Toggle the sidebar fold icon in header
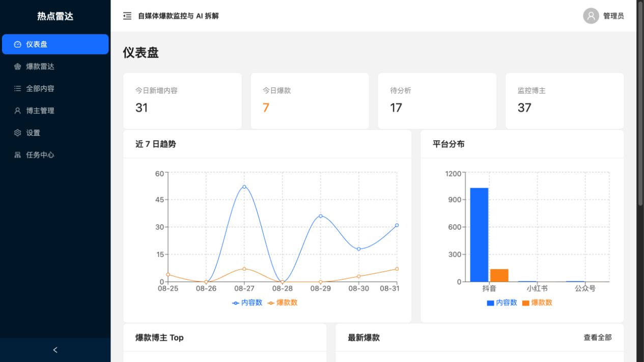The image size is (644, 362). click(x=127, y=16)
